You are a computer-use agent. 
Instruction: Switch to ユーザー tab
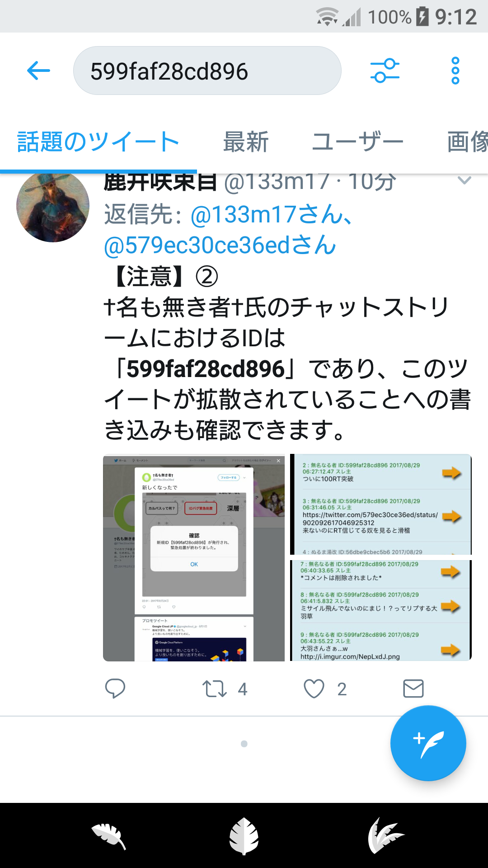tap(357, 142)
